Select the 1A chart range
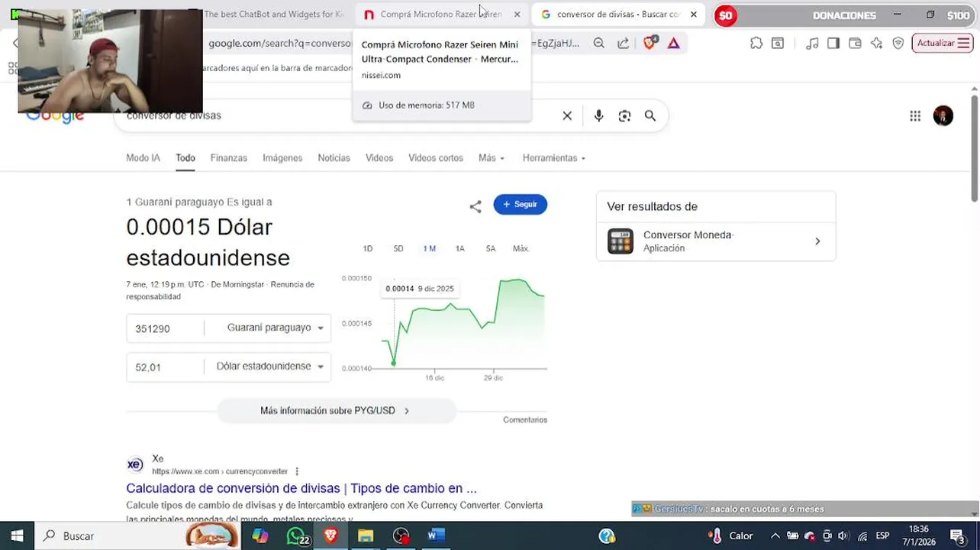 460,249
